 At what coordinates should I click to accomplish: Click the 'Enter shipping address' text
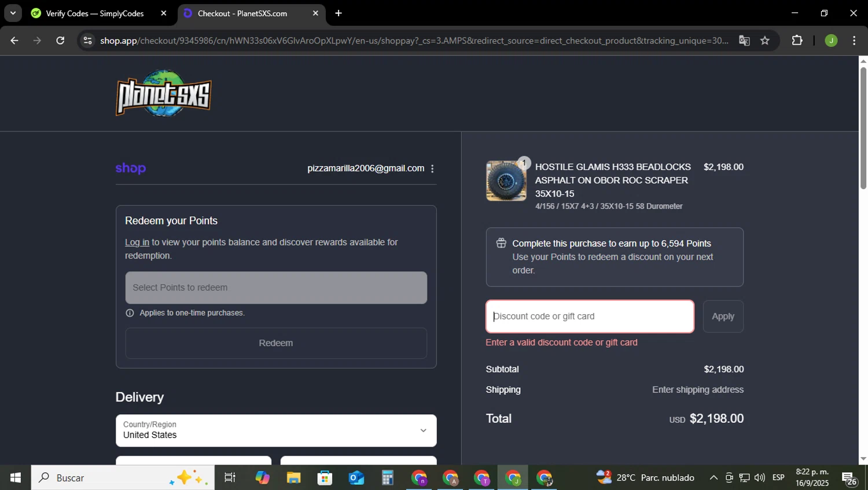click(x=698, y=390)
